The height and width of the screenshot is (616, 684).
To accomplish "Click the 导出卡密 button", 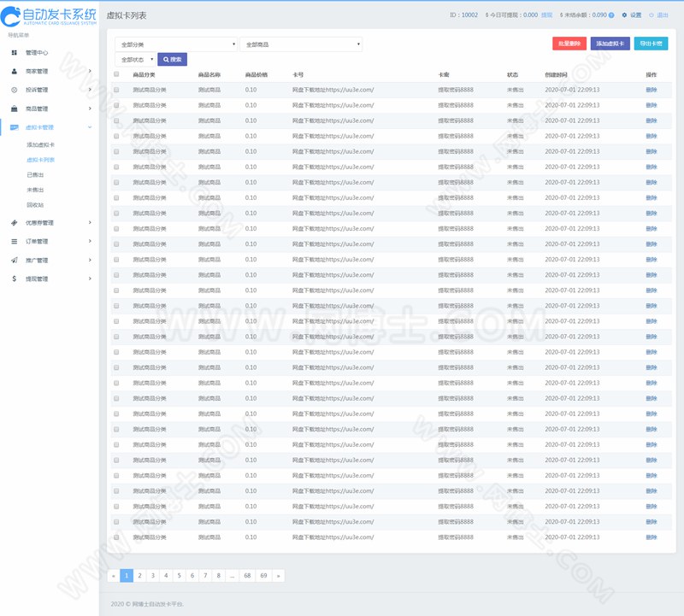I will click(x=651, y=44).
